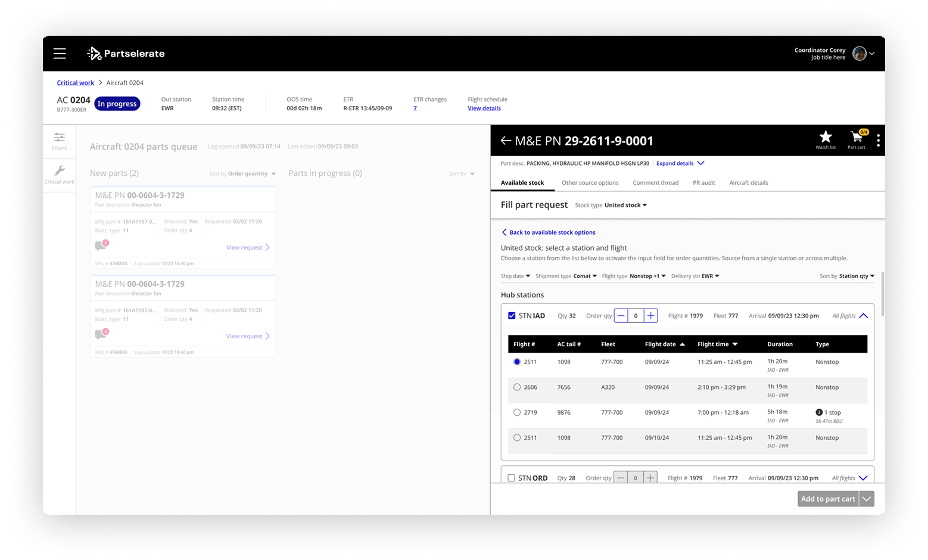
Task: Open the Sort by Station qty dropdown
Action: pos(846,276)
